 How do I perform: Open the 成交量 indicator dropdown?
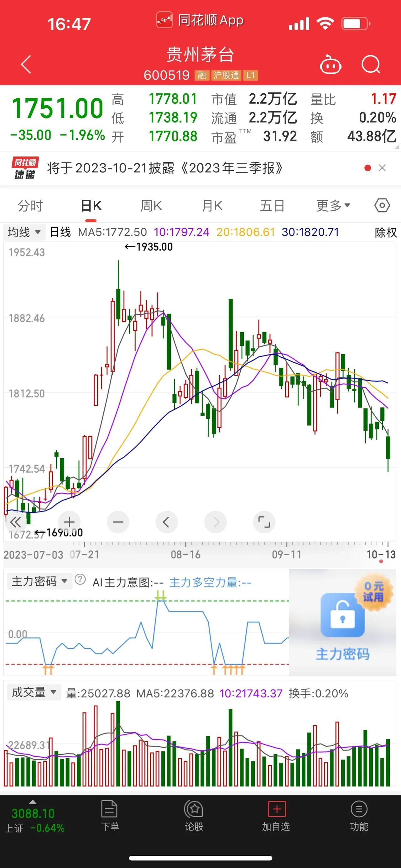click(x=34, y=692)
